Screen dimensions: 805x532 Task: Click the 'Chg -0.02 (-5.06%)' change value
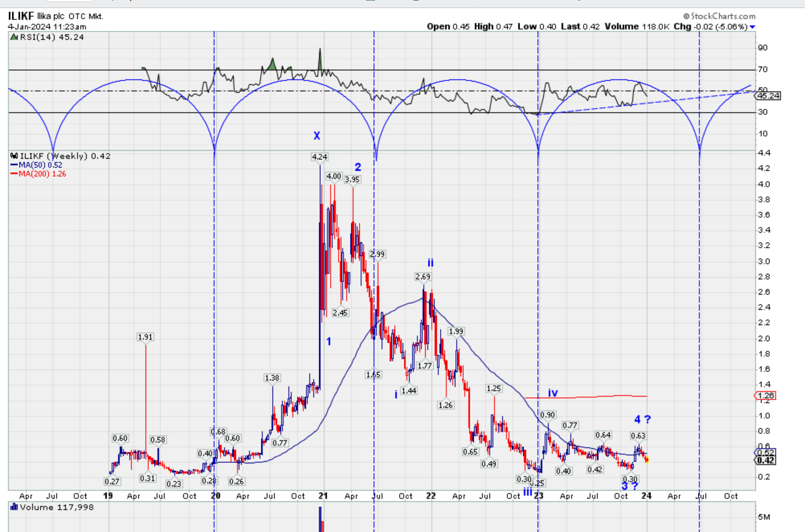(x=710, y=27)
